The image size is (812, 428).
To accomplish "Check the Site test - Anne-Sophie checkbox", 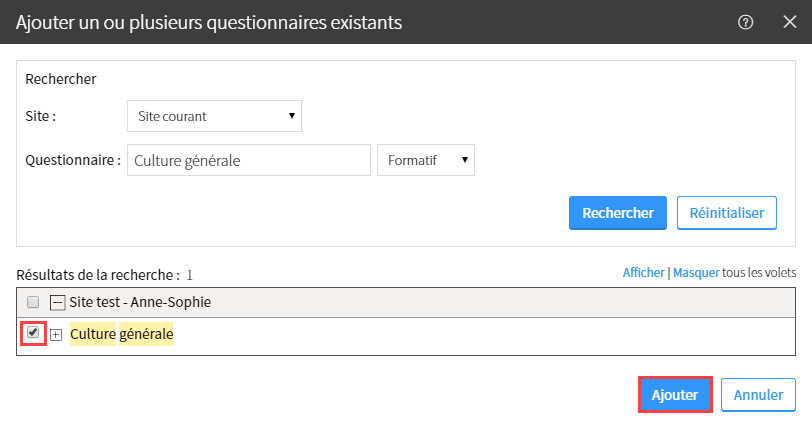I will 33,302.
